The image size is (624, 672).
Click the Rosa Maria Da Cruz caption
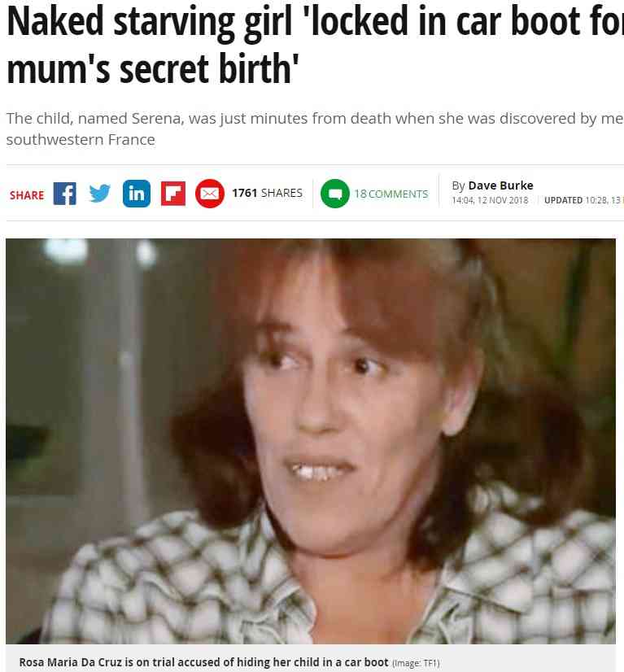click(203, 662)
